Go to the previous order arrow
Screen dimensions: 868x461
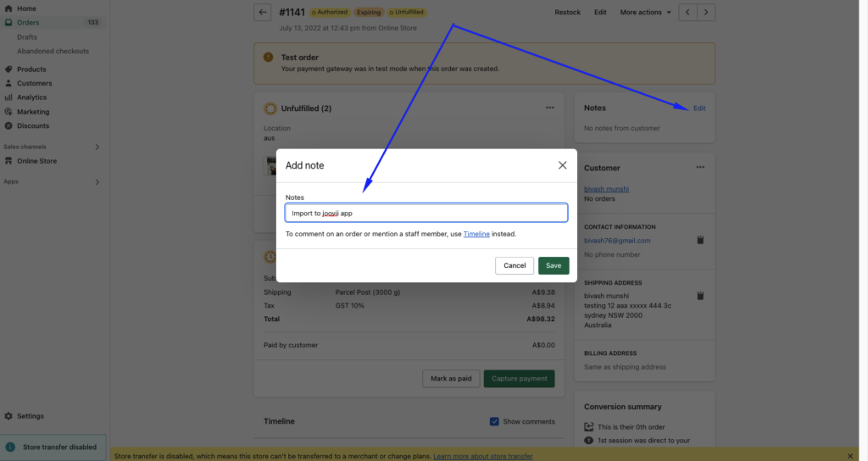689,13
